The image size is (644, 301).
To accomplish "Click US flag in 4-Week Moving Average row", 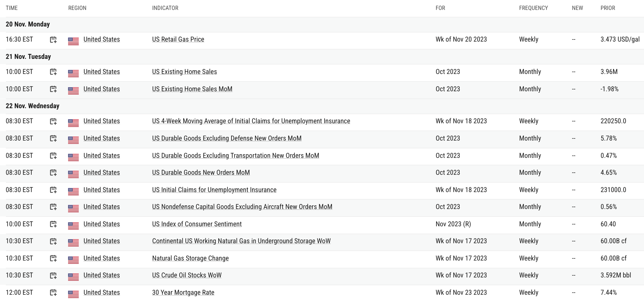I will [74, 123].
